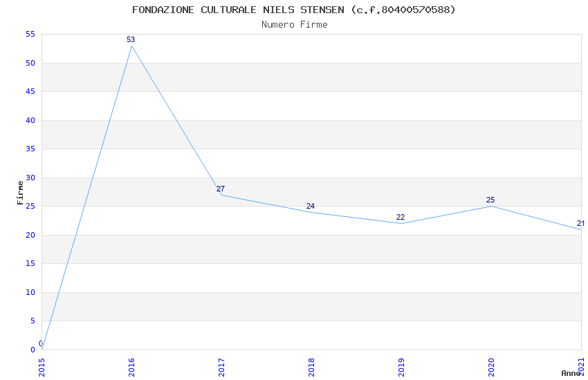Screen dimensions: 588x380
Task: Click the x-axis year label 2018
Action: coord(311,368)
